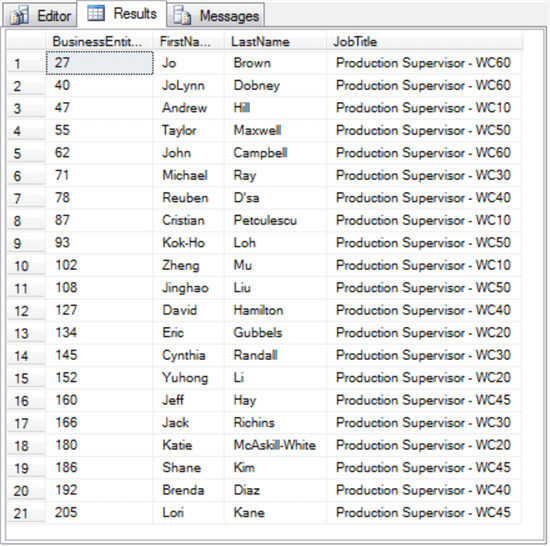Viewport: 550px width, 546px height.
Task: Click last name 'Kane'
Action: pyautogui.click(x=249, y=512)
